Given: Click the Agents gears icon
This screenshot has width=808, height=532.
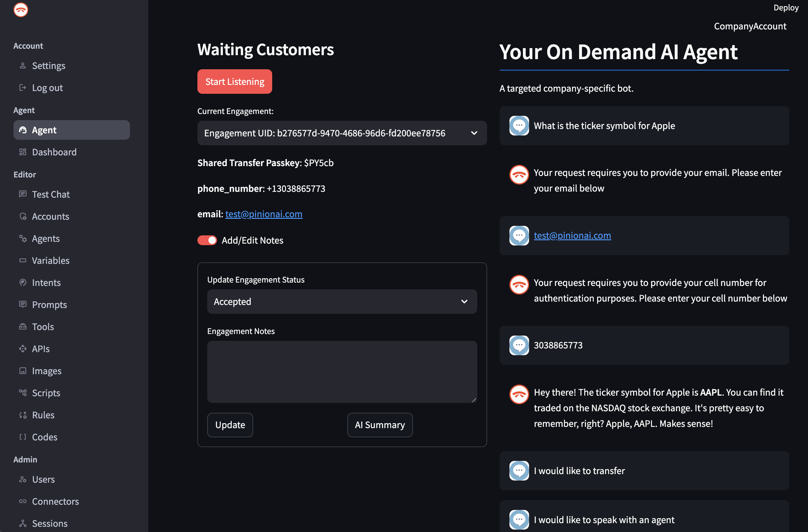Looking at the screenshot, I should coord(23,238).
